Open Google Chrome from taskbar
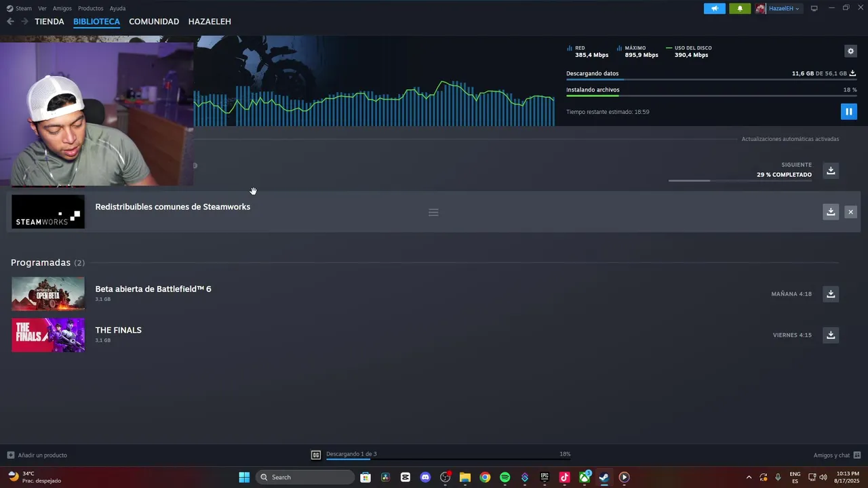This screenshot has height=488, width=868. click(485, 477)
